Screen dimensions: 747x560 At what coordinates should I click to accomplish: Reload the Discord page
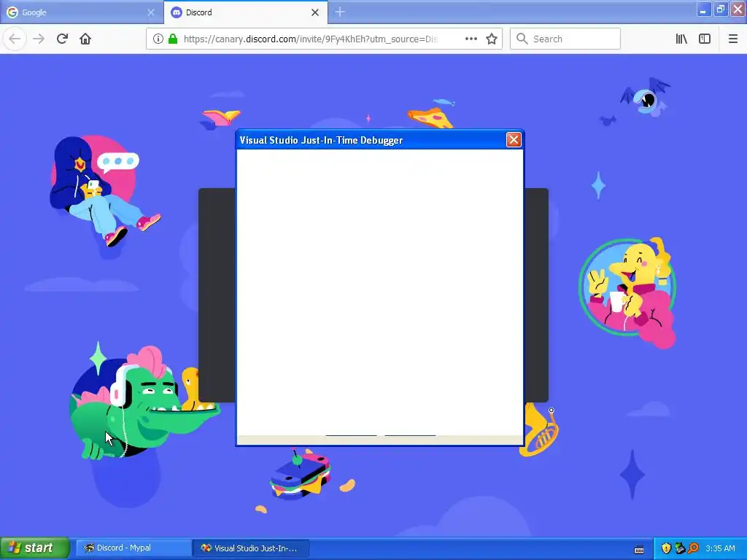coord(62,39)
